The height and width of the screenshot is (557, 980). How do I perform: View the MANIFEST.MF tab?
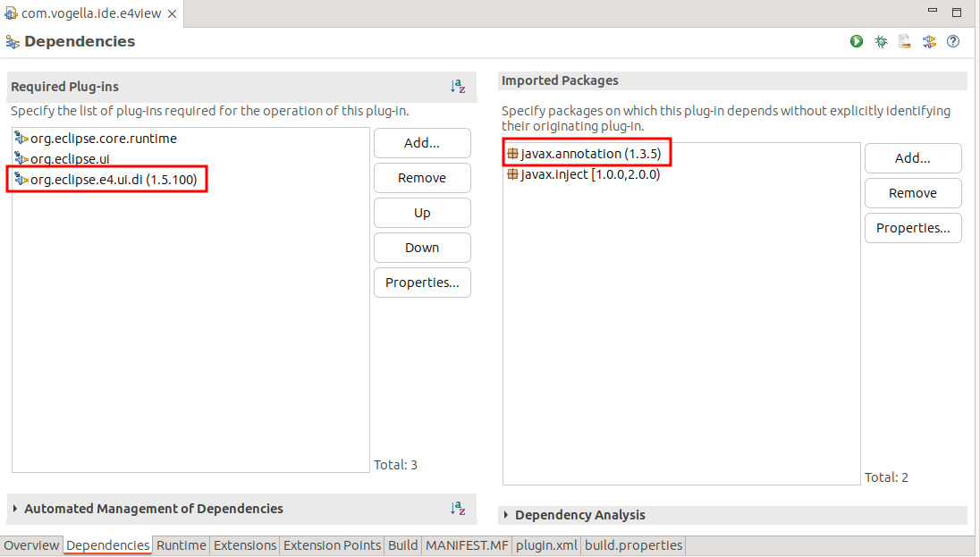pos(467,545)
